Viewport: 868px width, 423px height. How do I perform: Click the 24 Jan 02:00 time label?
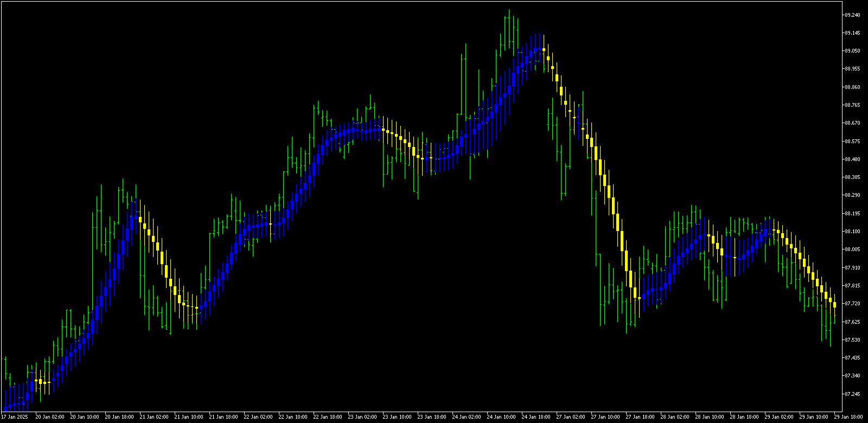click(x=467, y=417)
